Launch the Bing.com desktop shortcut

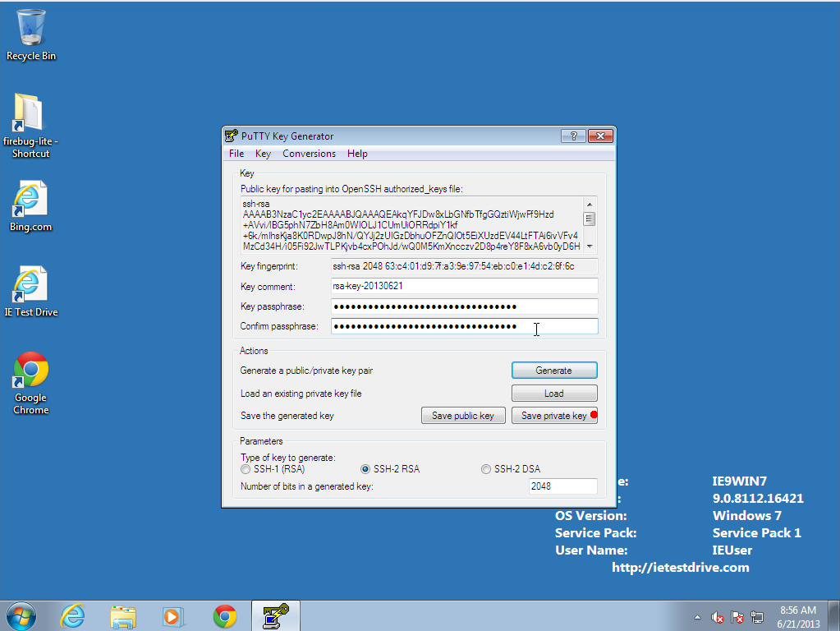tap(30, 206)
